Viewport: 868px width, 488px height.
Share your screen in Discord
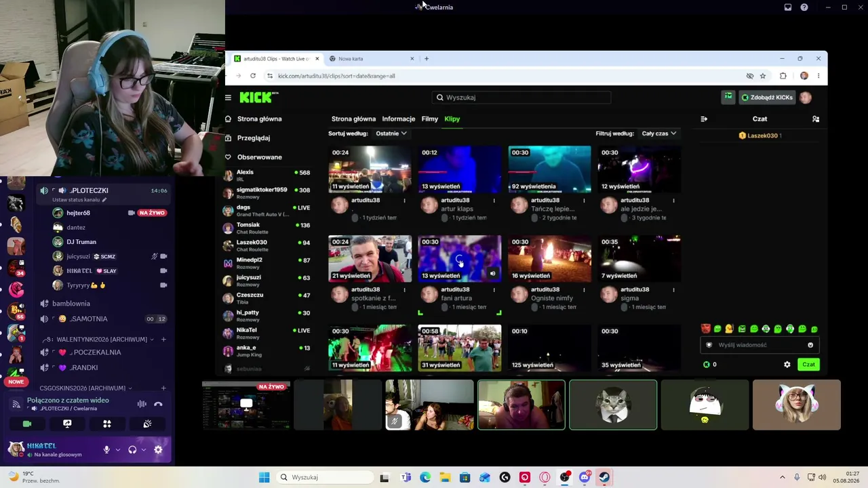[x=67, y=424]
